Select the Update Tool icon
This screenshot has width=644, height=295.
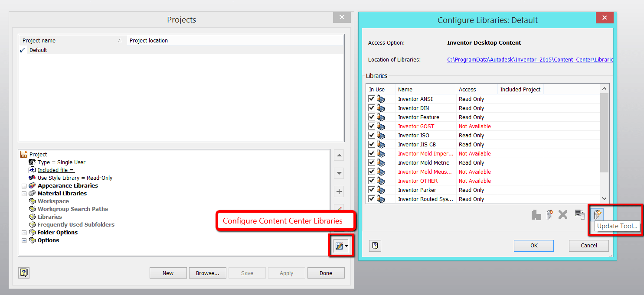click(598, 214)
